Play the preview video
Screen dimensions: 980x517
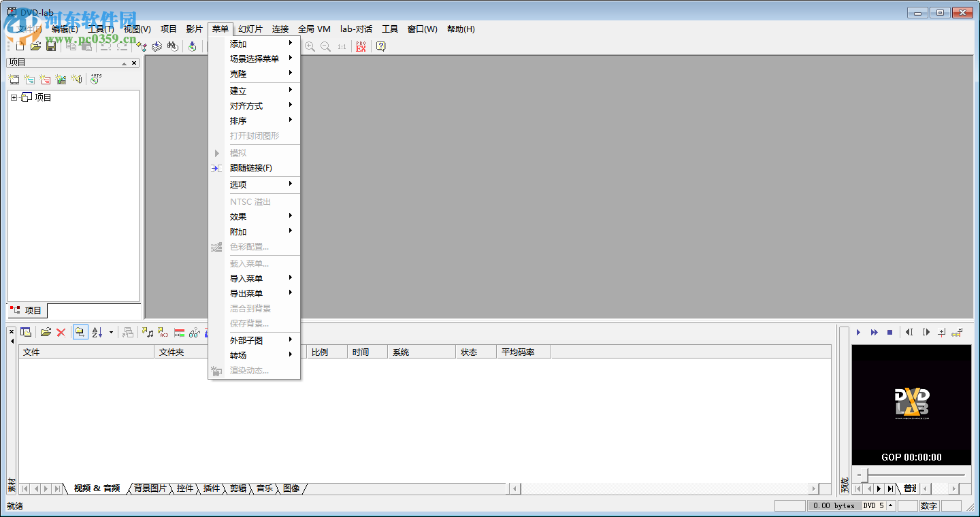[x=858, y=332]
